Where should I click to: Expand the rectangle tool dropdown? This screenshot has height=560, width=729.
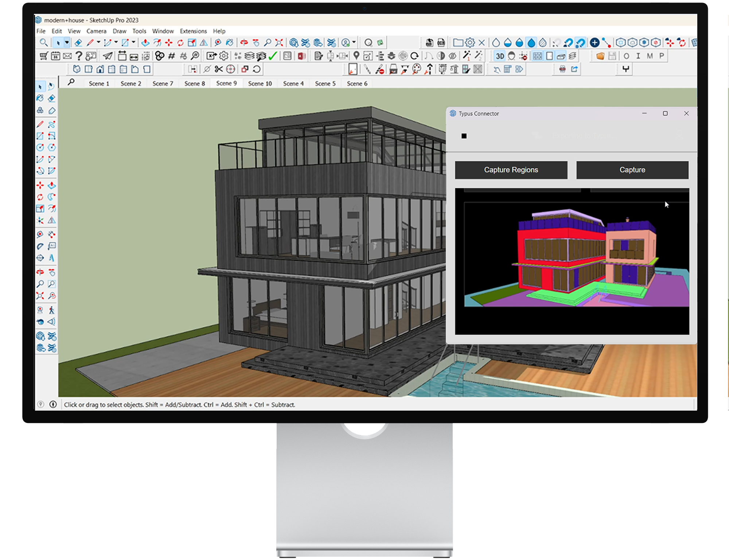point(133,42)
